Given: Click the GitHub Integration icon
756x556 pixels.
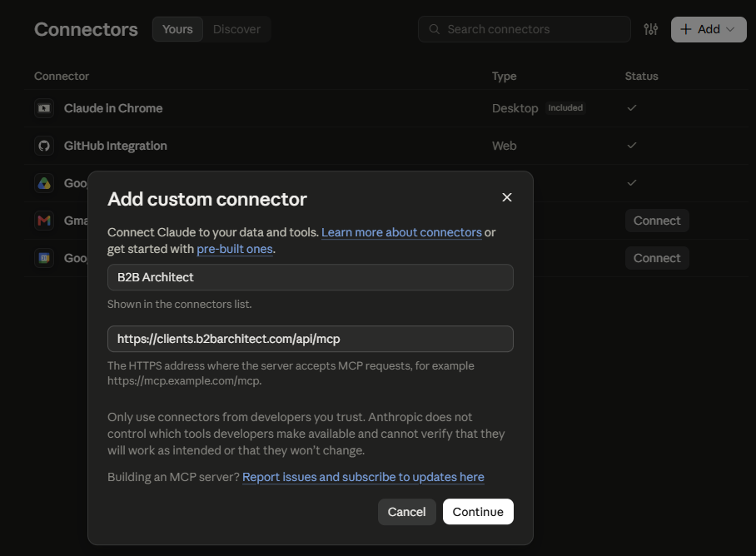Looking at the screenshot, I should pyautogui.click(x=44, y=146).
